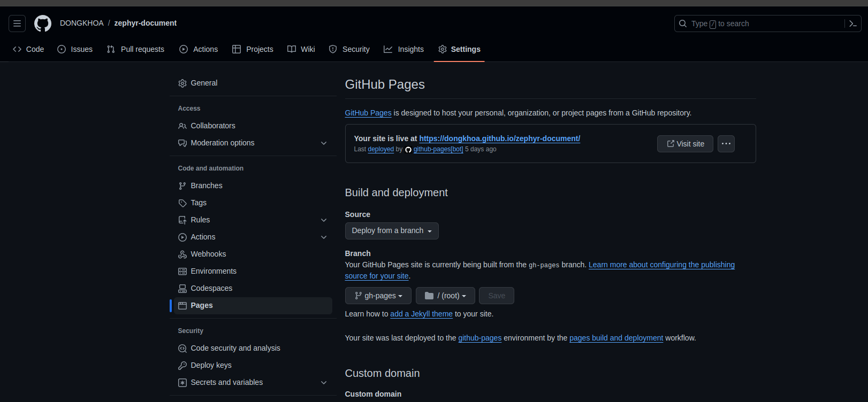Click the sidebar Actions play icon
This screenshot has width=868, height=402.
(182, 237)
